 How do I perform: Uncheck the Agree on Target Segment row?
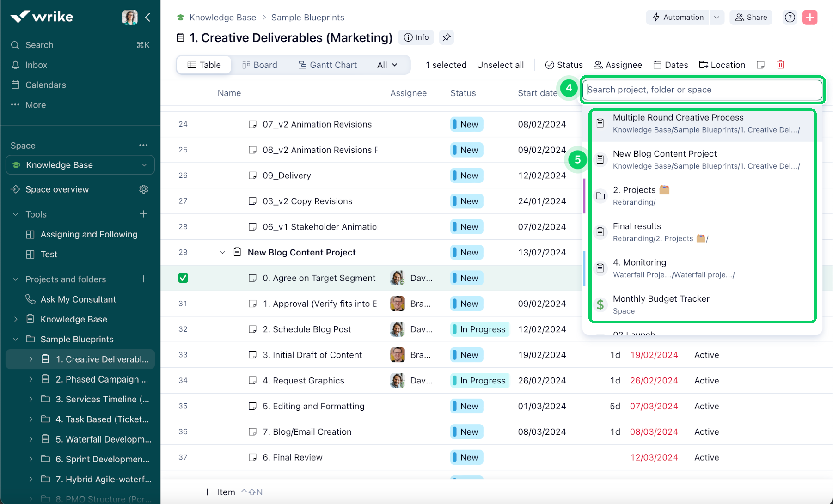tap(183, 278)
